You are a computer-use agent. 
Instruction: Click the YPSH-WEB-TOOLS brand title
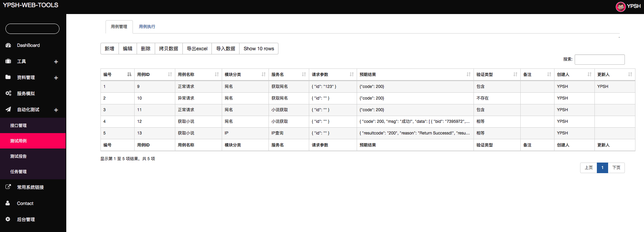(30, 5)
